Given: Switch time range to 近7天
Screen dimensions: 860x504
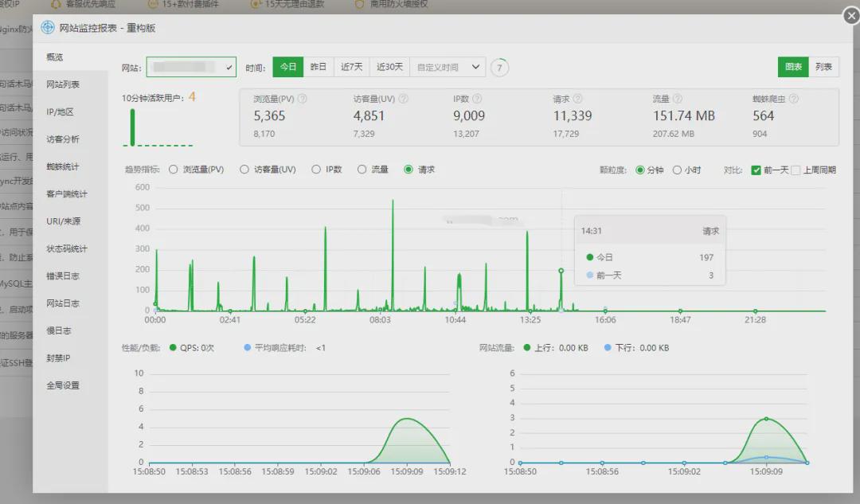Looking at the screenshot, I should coord(352,67).
